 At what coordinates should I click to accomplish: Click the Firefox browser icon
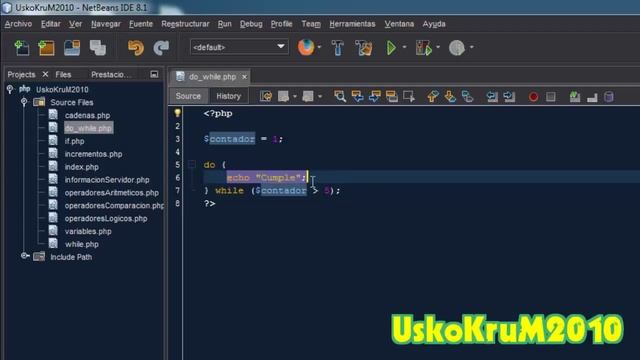tap(306, 47)
